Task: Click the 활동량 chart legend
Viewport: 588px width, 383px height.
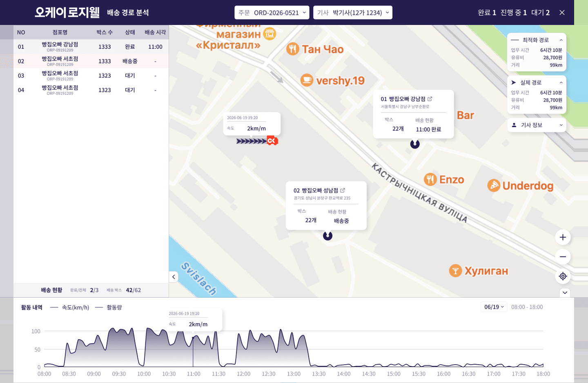Action: 109,307
